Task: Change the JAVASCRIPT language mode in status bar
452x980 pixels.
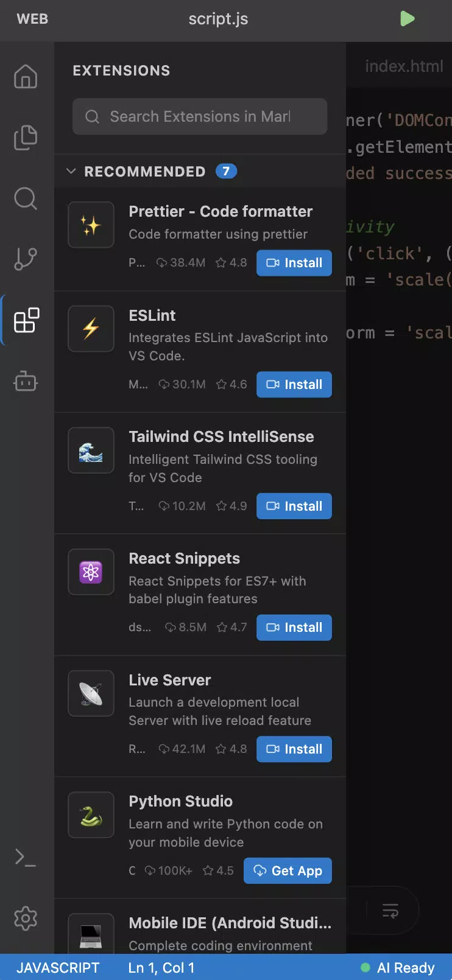Action: click(58, 968)
